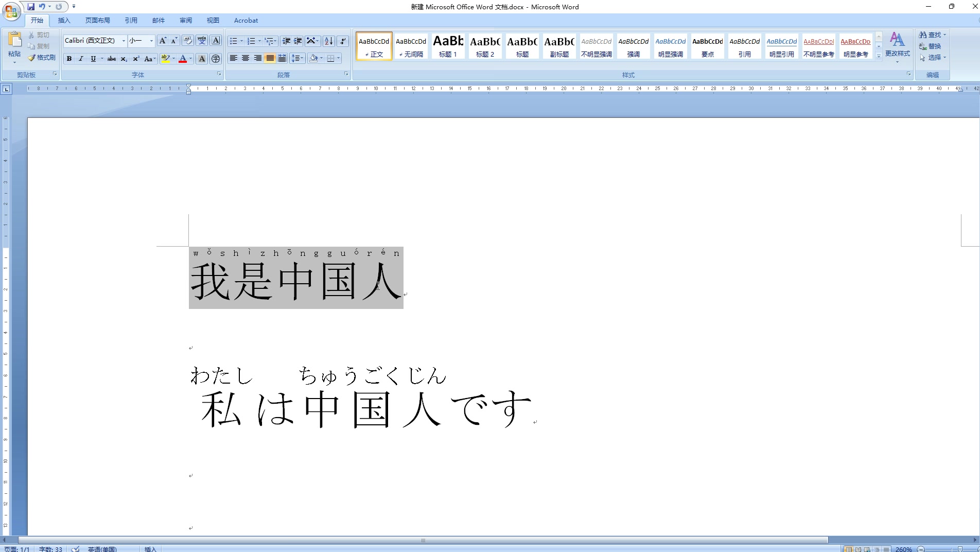Click the Distributed alignment icon
Viewport: 980px width, 552px height.
(x=282, y=59)
